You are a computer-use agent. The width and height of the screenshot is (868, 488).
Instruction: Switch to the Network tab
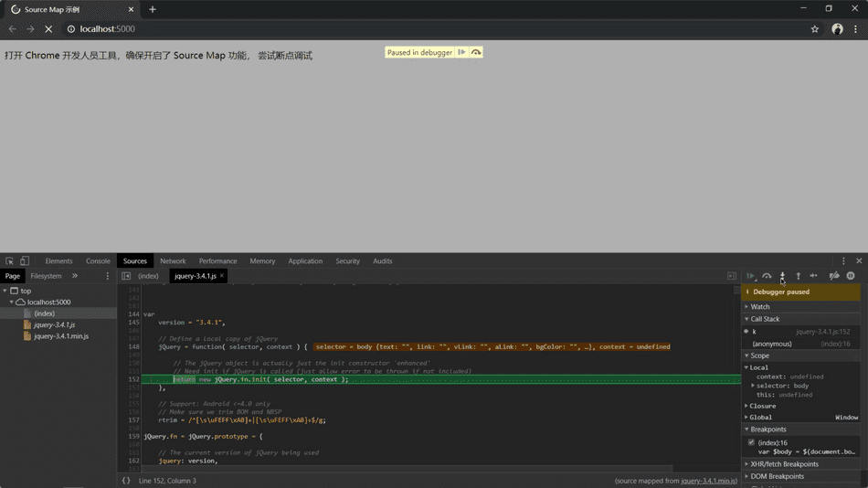coord(173,261)
